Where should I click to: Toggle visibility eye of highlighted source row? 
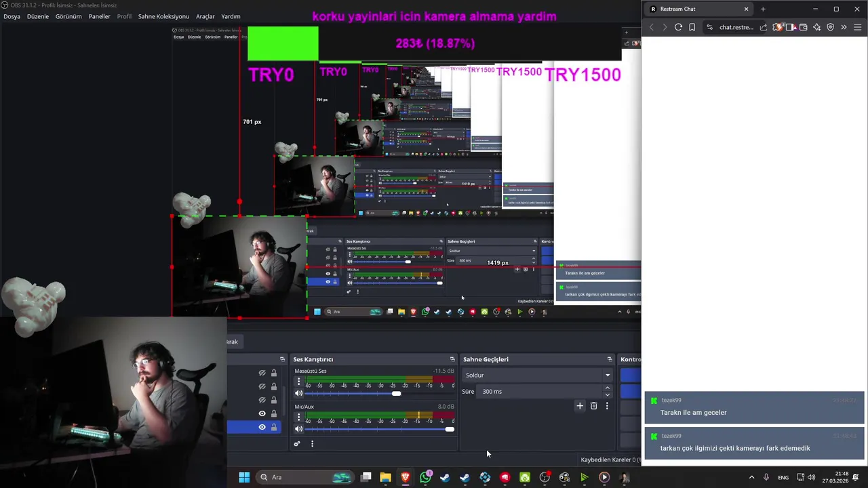262,427
